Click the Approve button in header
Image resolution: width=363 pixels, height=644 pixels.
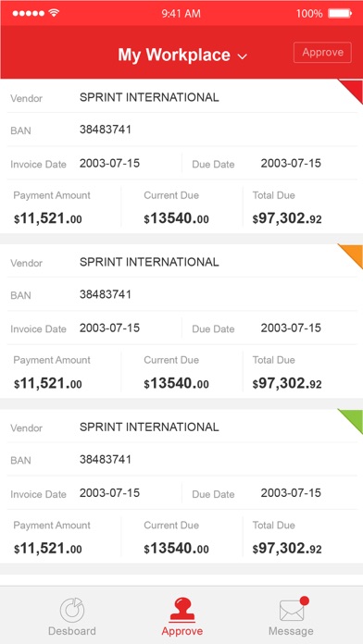[322, 53]
